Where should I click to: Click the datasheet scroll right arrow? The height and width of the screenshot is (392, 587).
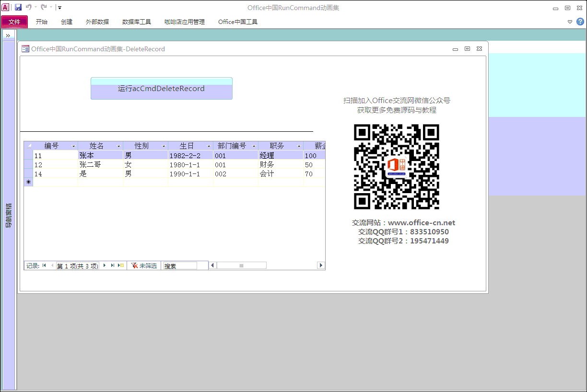click(321, 265)
